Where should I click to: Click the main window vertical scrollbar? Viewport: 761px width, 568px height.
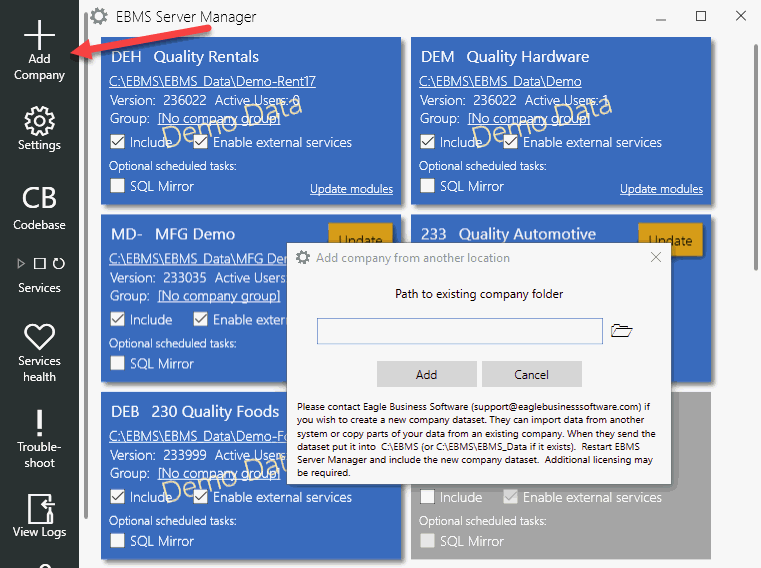[x=756, y=157]
